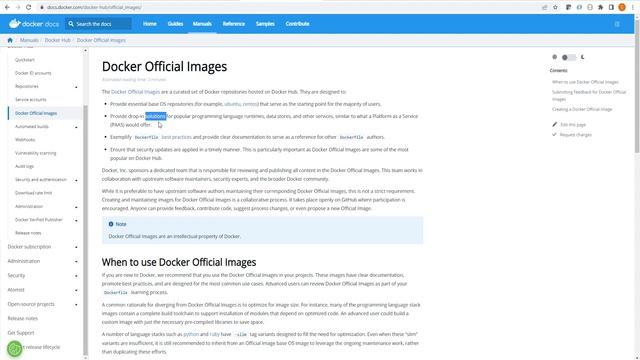Screen dimensions: 640x360
Task: Click the main page vertical scrollbar
Action: (x=637, y=86)
